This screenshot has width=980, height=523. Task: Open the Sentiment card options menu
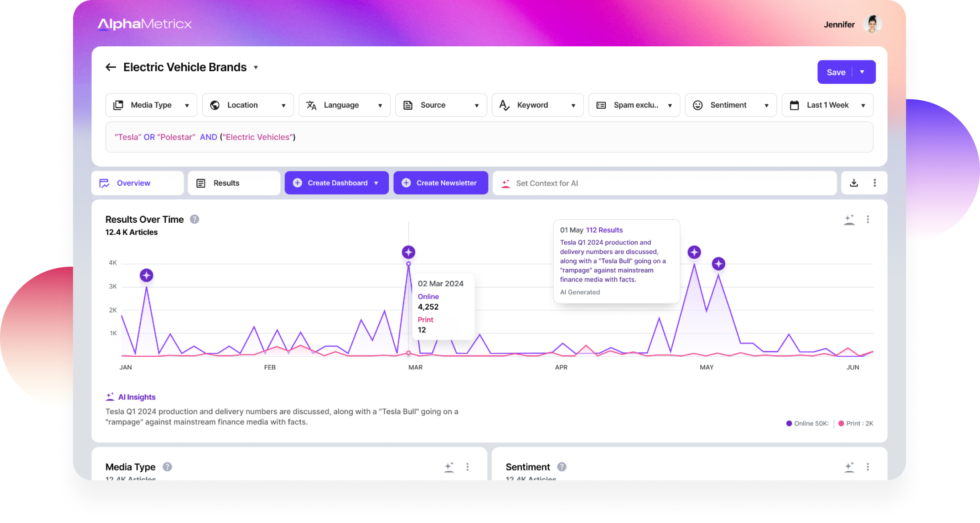pyautogui.click(x=868, y=467)
